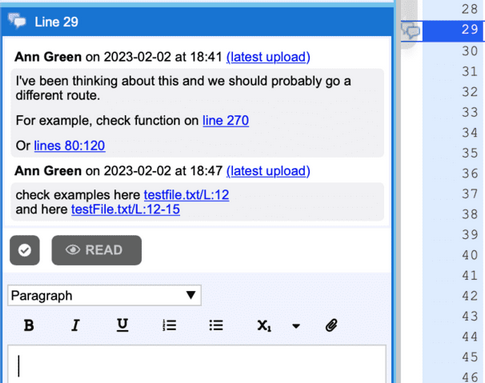Image resolution: width=485 pixels, height=383 pixels.
Task: Open the testFile.txt/L:12-15 link
Action: 126,209
